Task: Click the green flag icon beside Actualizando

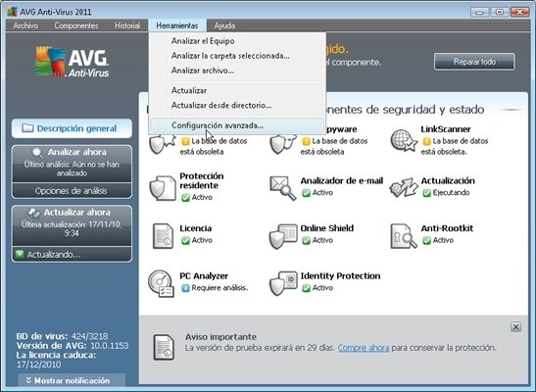Action: coord(20,254)
